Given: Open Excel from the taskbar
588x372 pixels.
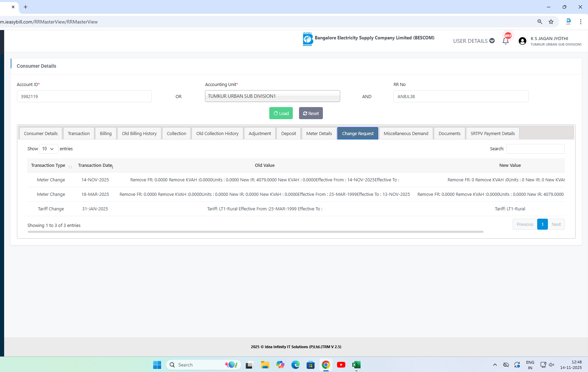Looking at the screenshot, I should 356,365.
